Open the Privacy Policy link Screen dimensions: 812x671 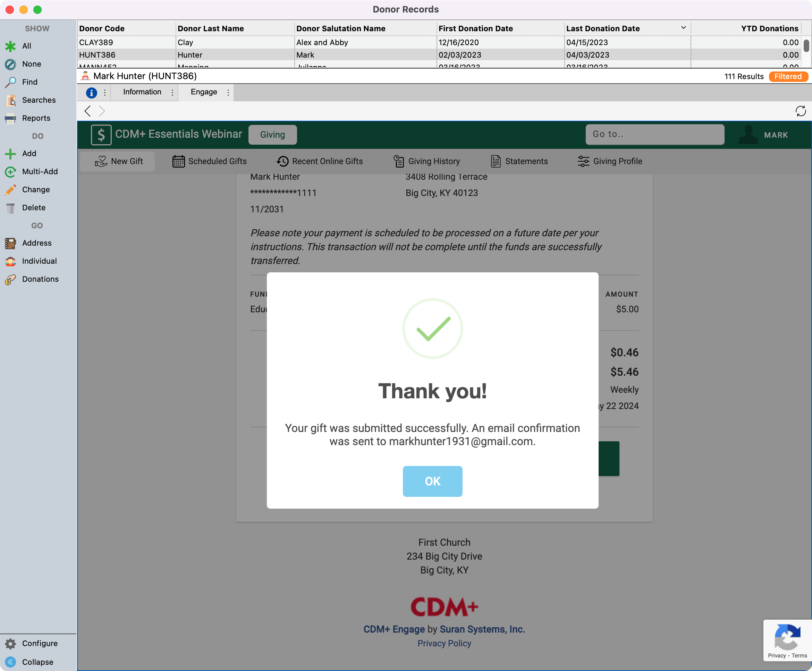pyautogui.click(x=444, y=644)
